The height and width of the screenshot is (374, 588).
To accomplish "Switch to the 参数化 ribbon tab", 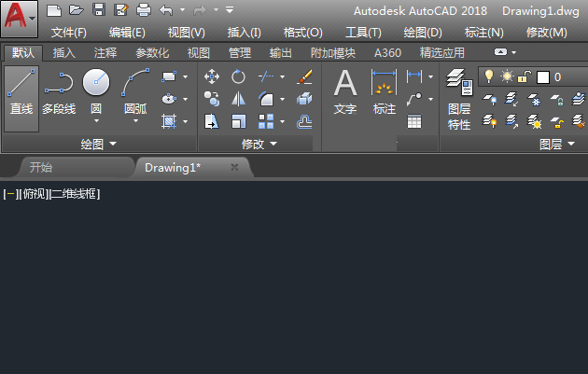I will (152, 53).
